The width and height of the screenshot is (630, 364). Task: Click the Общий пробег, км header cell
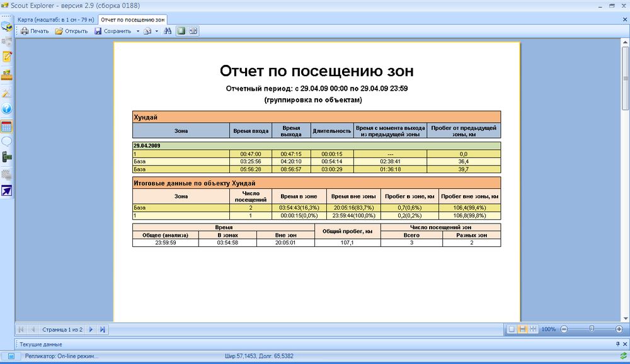tap(348, 231)
